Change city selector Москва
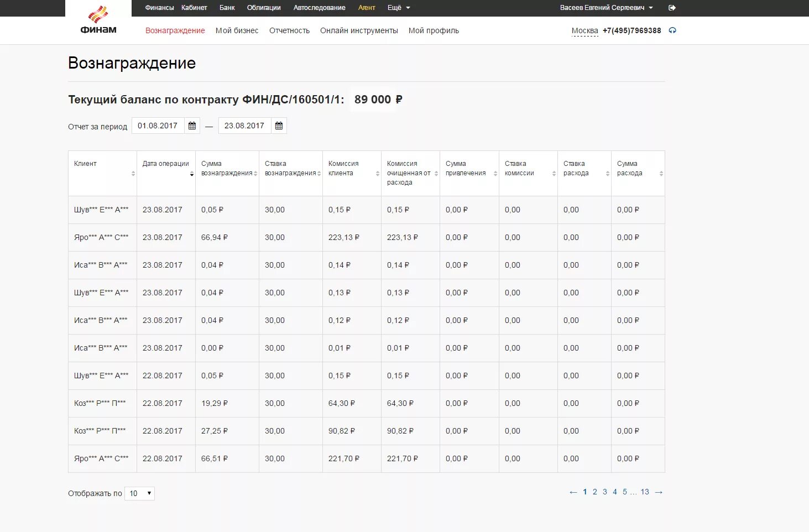 click(x=584, y=31)
